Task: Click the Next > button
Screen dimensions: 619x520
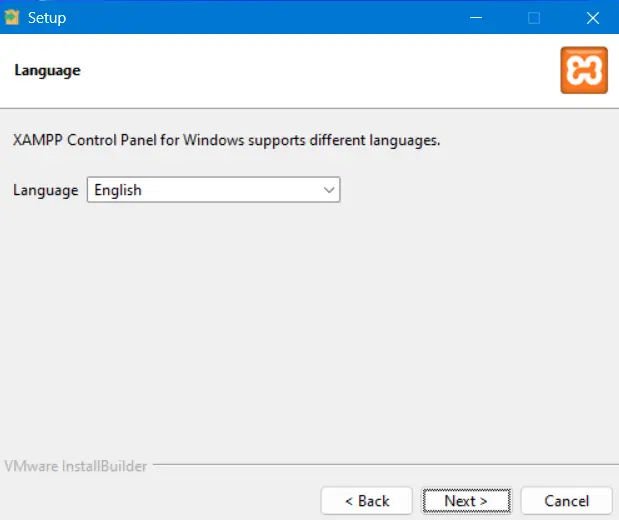Action: [466, 501]
